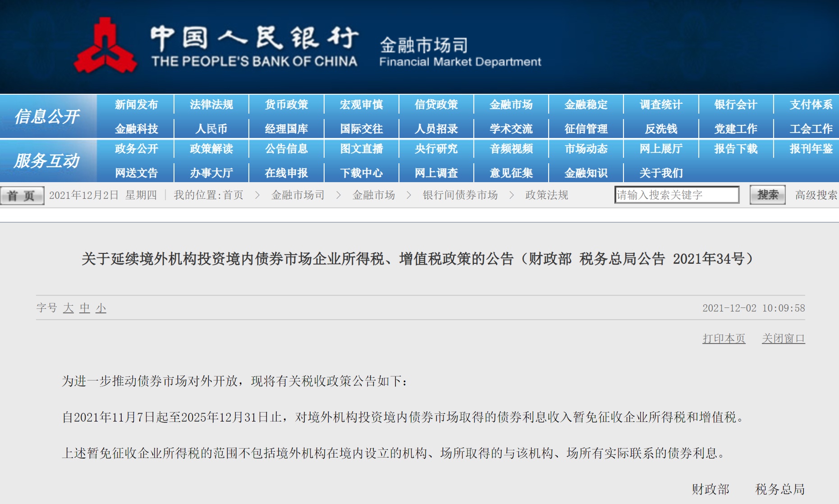
Task: Open the 新闻发布 news section
Action: (x=137, y=104)
